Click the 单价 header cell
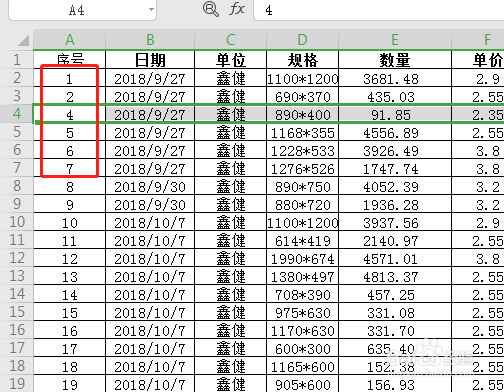Screen dimensions: 504x392 click(478, 60)
